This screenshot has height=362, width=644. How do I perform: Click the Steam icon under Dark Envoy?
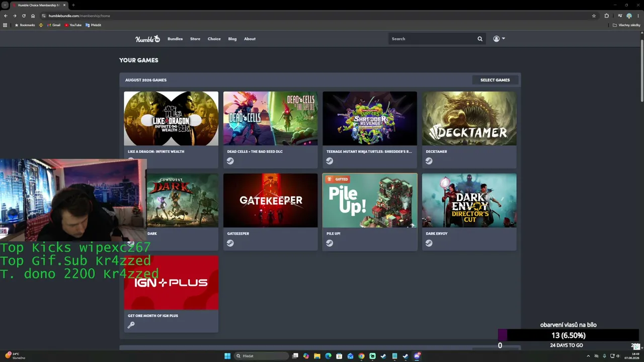(429, 243)
